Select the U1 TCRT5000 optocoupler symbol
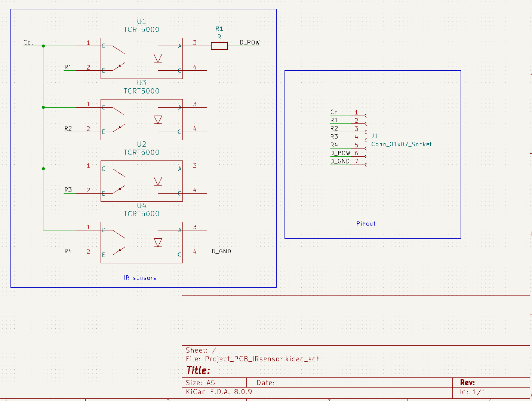This screenshot has width=532, height=401. (x=141, y=58)
